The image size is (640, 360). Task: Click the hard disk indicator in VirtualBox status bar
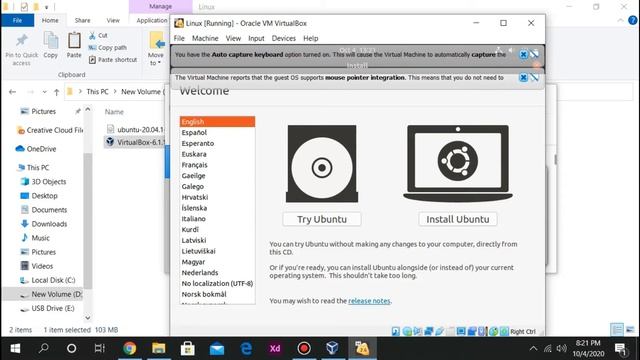click(x=396, y=331)
